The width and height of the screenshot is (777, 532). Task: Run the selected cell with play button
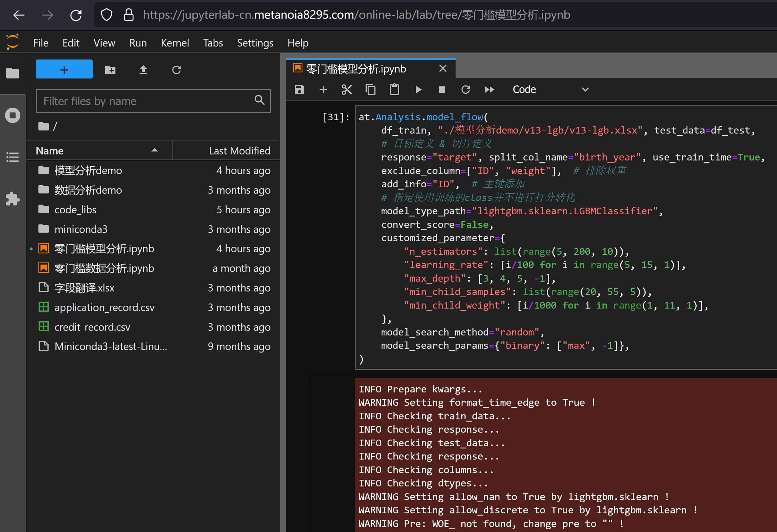[418, 90]
